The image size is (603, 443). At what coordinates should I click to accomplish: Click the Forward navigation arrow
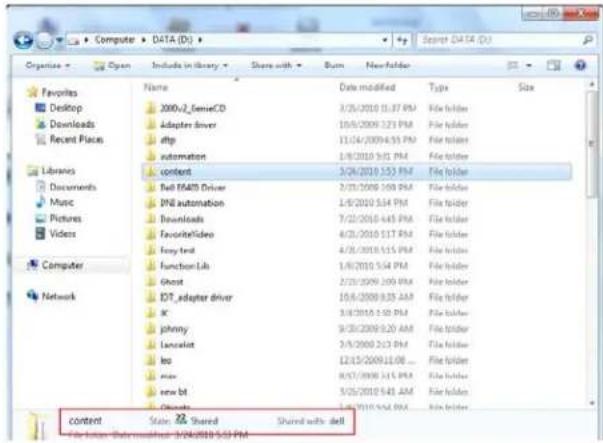[44, 40]
